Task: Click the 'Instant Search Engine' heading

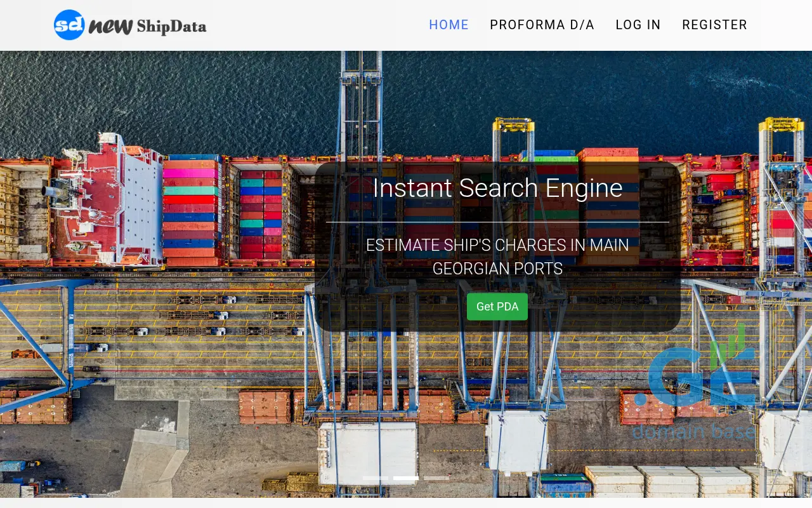Action: point(497,188)
